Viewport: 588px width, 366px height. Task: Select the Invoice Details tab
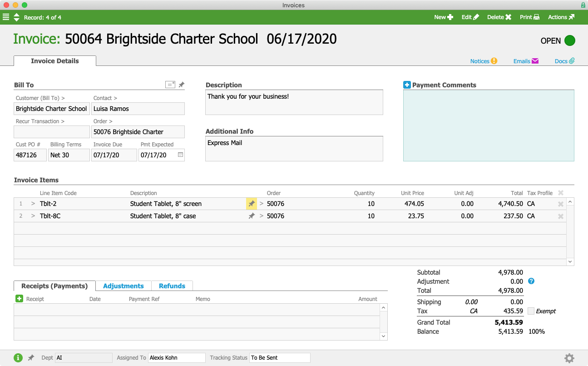(x=55, y=61)
